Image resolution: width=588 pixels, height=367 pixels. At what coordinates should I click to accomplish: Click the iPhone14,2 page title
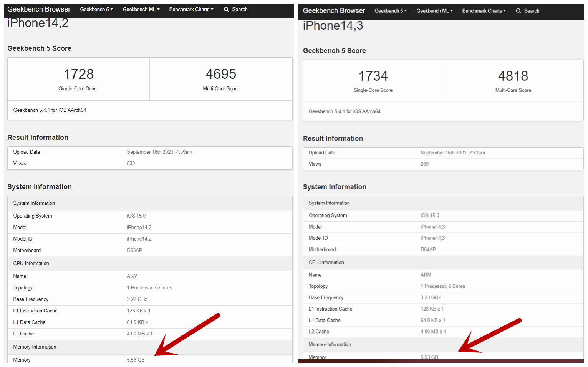(38, 23)
